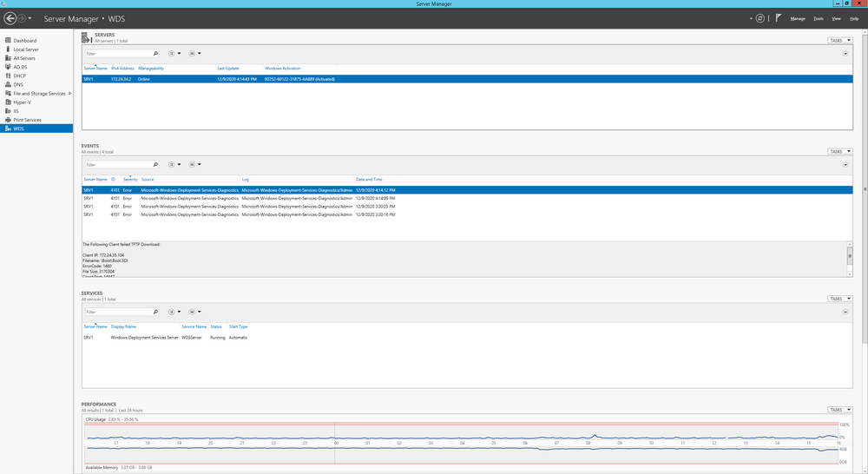Click search magnifier in Events filter
The width and height of the screenshot is (868, 474).
[x=155, y=164]
